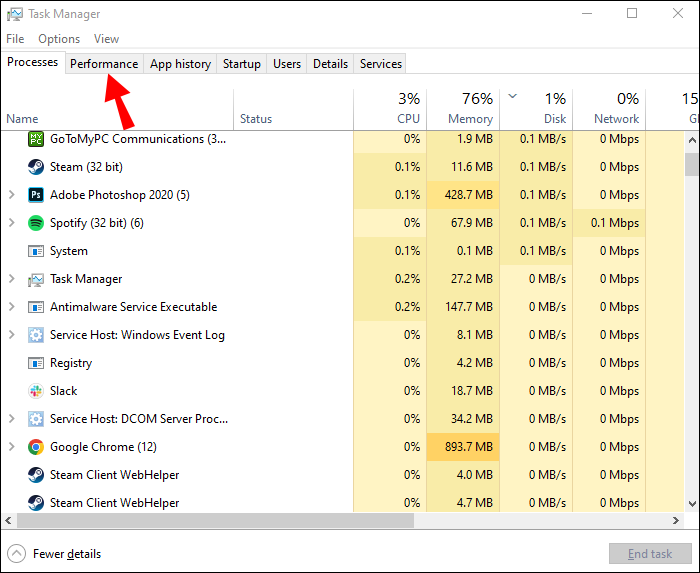Click the Registry process icon
700x573 pixels.
(x=36, y=363)
